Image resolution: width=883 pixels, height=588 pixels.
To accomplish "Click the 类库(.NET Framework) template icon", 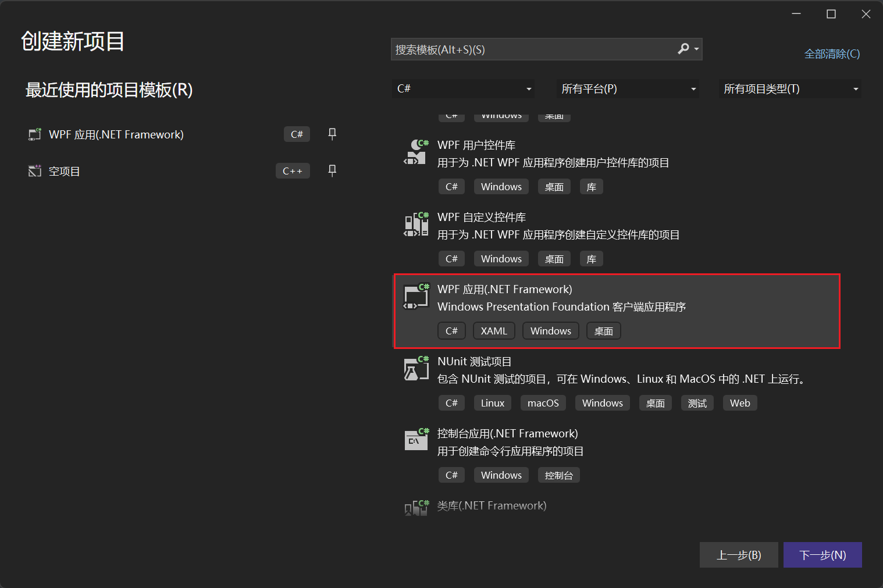I will [416, 508].
